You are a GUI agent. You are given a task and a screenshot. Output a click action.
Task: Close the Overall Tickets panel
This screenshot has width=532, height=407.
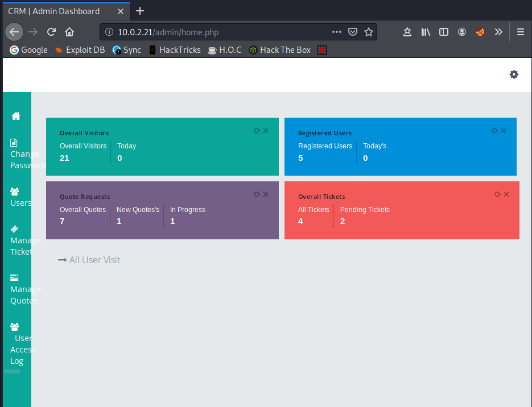coord(506,194)
